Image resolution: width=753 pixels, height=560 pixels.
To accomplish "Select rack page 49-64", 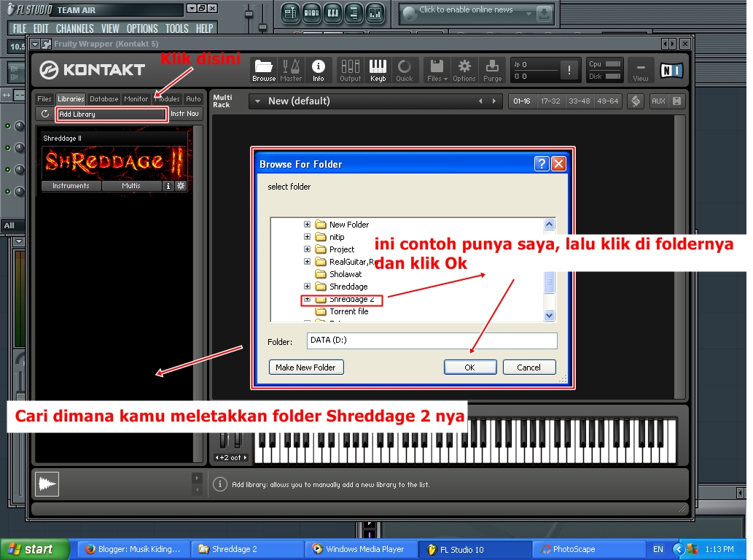I will tap(607, 101).
